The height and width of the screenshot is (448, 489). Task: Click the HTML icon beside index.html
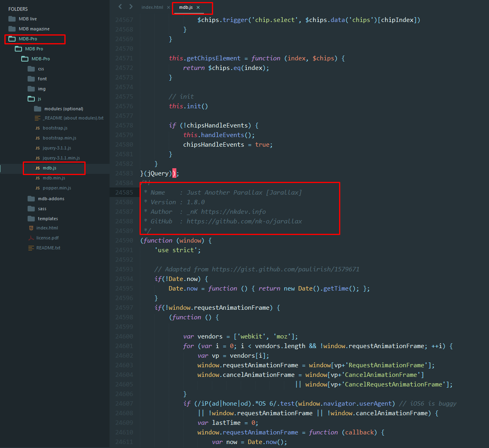(31, 228)
